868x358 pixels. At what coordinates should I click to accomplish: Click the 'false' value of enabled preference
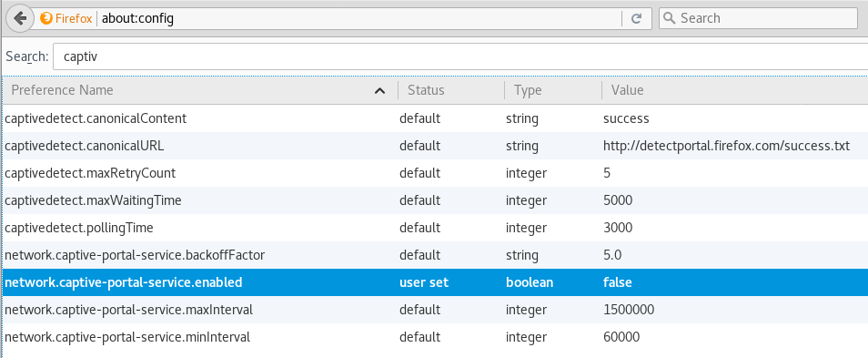pyautogui.click(x=618, y=282)
